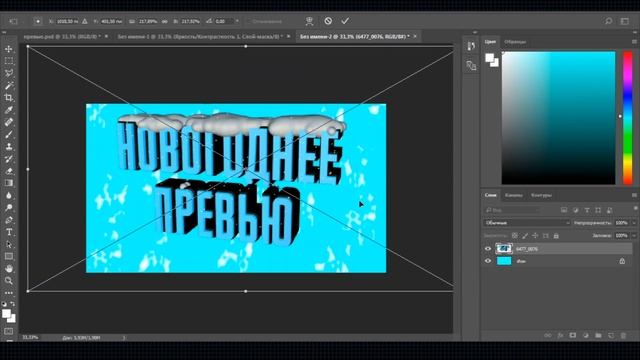The width and height of the screenshot is (640, 360).
Task: Select the Blur tool
Action: pos(9,196)
